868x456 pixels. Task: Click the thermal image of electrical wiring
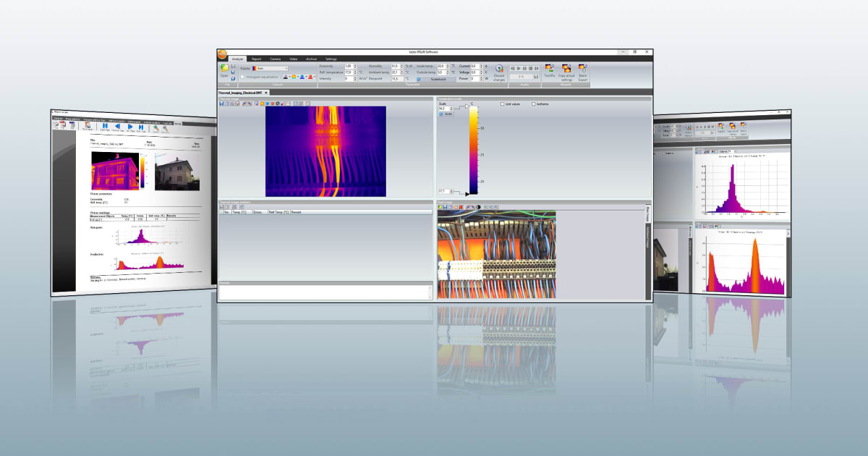tap(325, 151)
